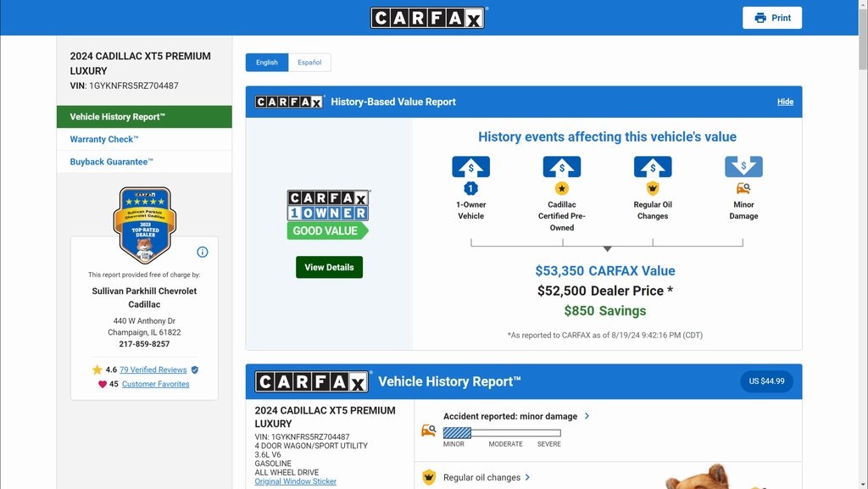
Task: Click the damage severity meter bar
Action: pos(502,432)
